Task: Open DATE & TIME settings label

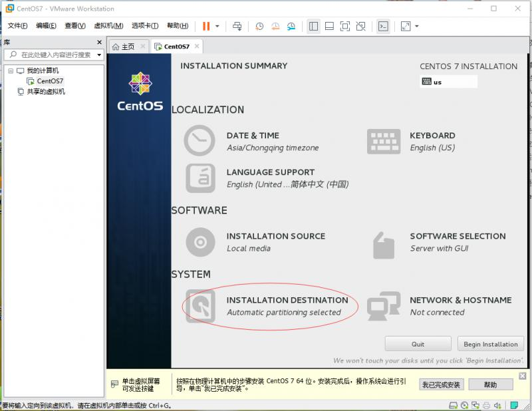Action: 253,136
